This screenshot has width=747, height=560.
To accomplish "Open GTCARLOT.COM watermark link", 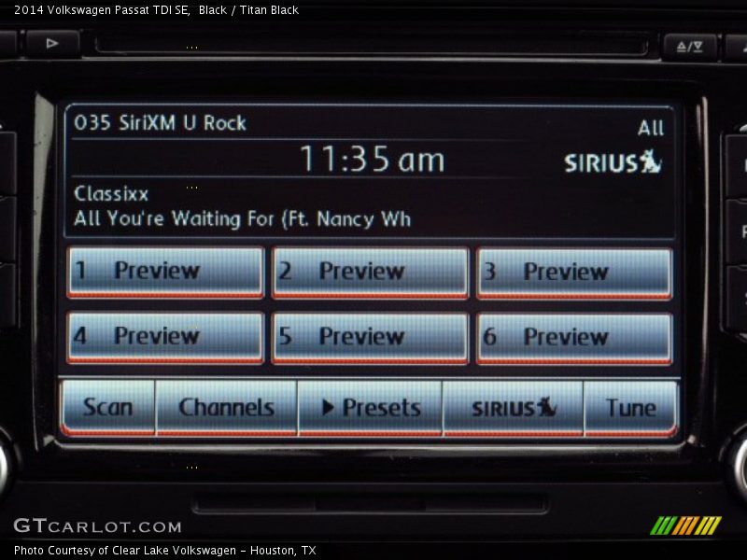I will [98, 526].
